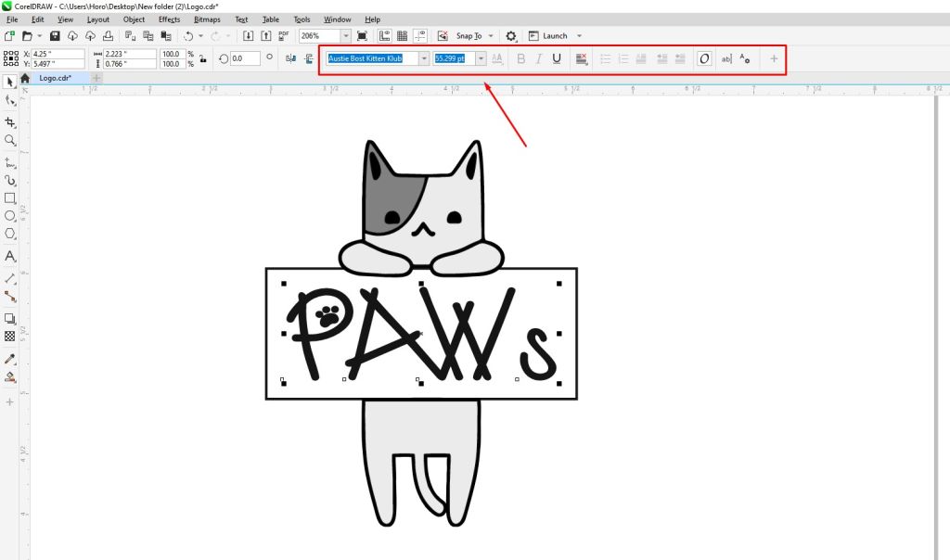Save the current document
The width and height of the screenshot is (950, 560).
pos(56,35)
